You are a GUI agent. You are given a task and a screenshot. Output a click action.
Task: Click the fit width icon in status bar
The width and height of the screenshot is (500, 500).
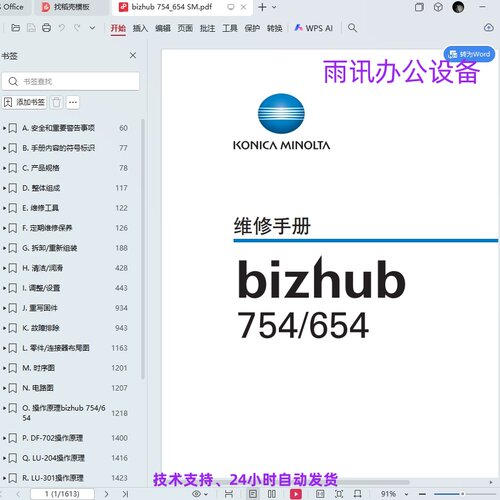pos(229,494)
